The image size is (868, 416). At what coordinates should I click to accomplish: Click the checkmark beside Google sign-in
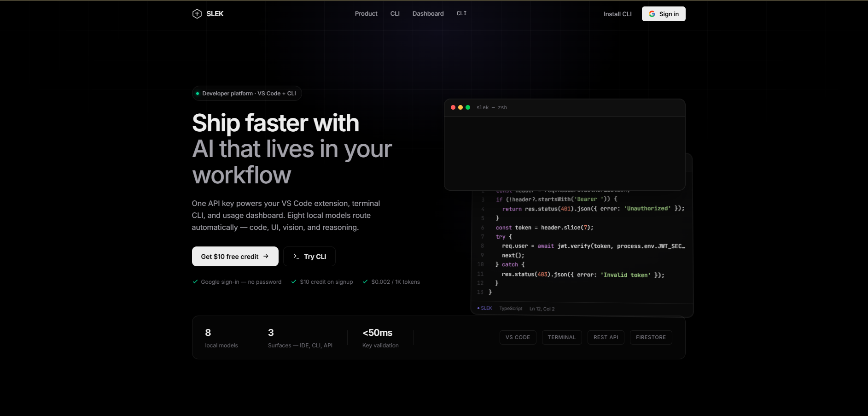195,281
